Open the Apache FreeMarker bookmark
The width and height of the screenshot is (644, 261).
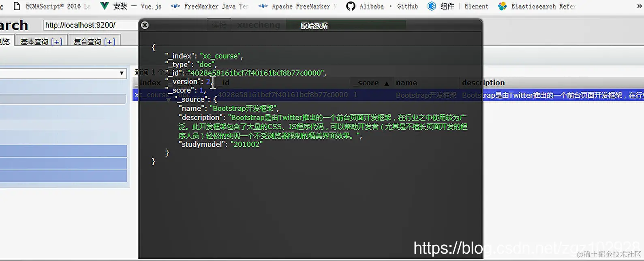point(297,6)
